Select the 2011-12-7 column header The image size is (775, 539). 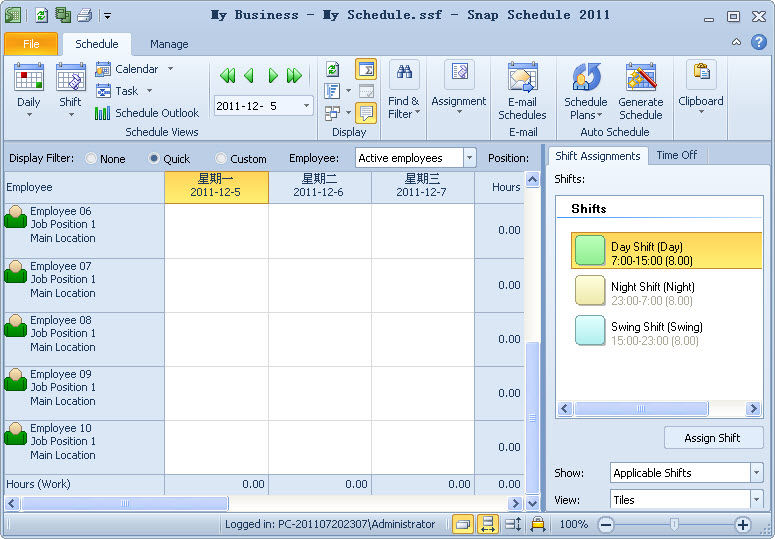click(422, 187)
